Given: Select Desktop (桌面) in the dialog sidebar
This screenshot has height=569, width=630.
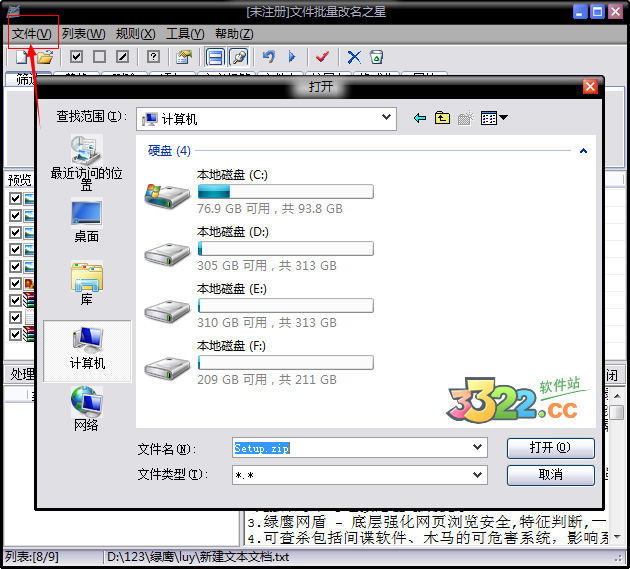Looking at the screenshot, I should [86, 221].
